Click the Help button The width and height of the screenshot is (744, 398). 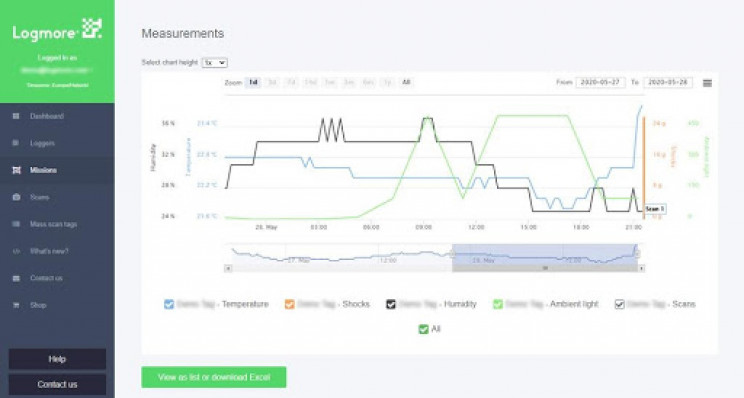point(57,359)
